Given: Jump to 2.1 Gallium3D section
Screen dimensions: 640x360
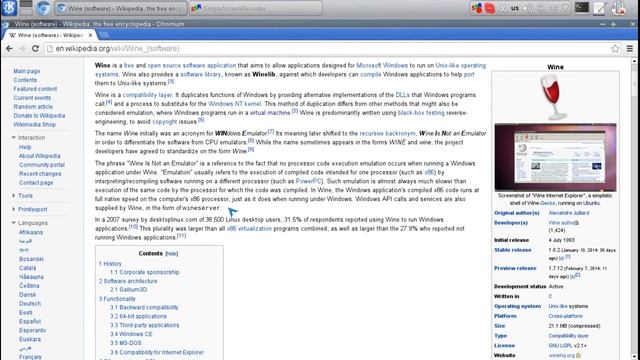Looking at the screenshot, I should click(128, 290).
